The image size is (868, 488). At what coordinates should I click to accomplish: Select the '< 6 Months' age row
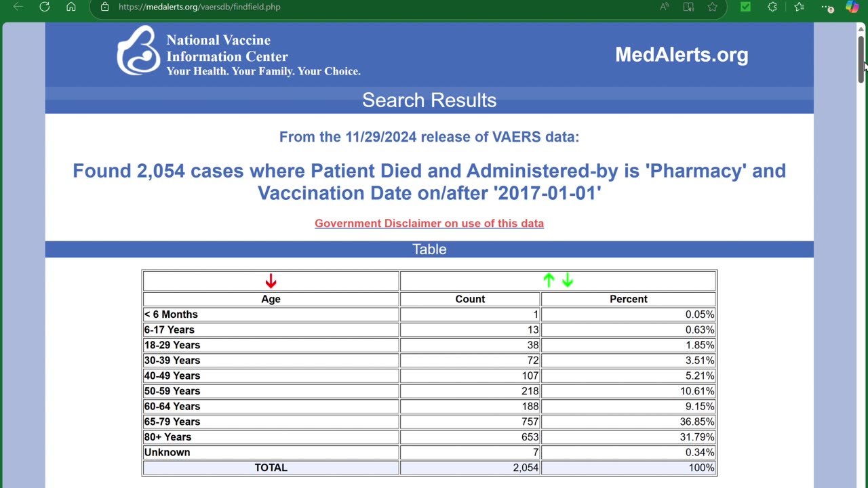click(x=271, y=314)
